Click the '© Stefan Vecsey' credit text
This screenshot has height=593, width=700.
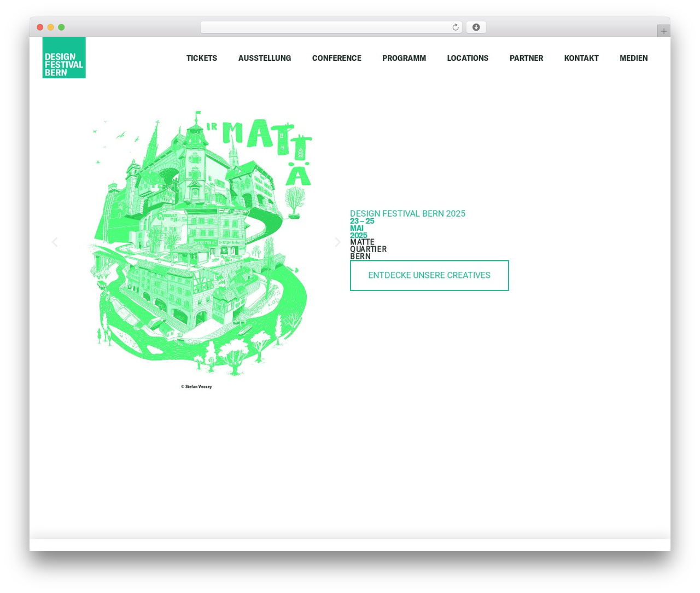click(x=196, y=387)
